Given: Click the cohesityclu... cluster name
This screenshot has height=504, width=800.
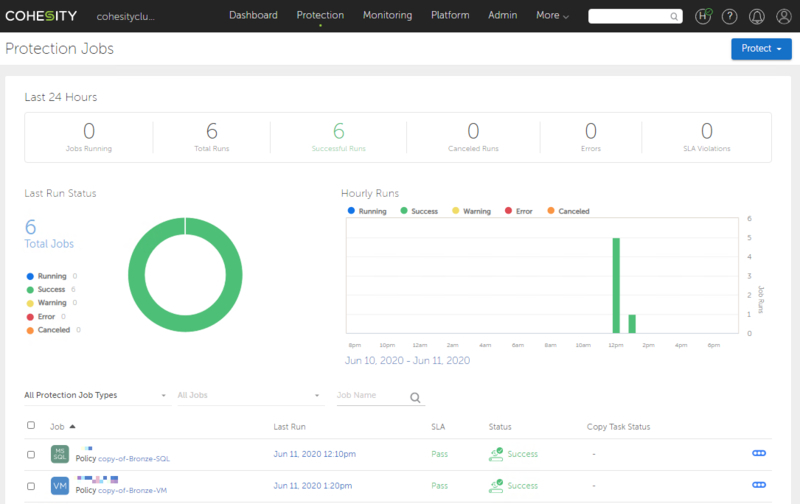Looking at the screenshot, I should (x=126, y=16).
